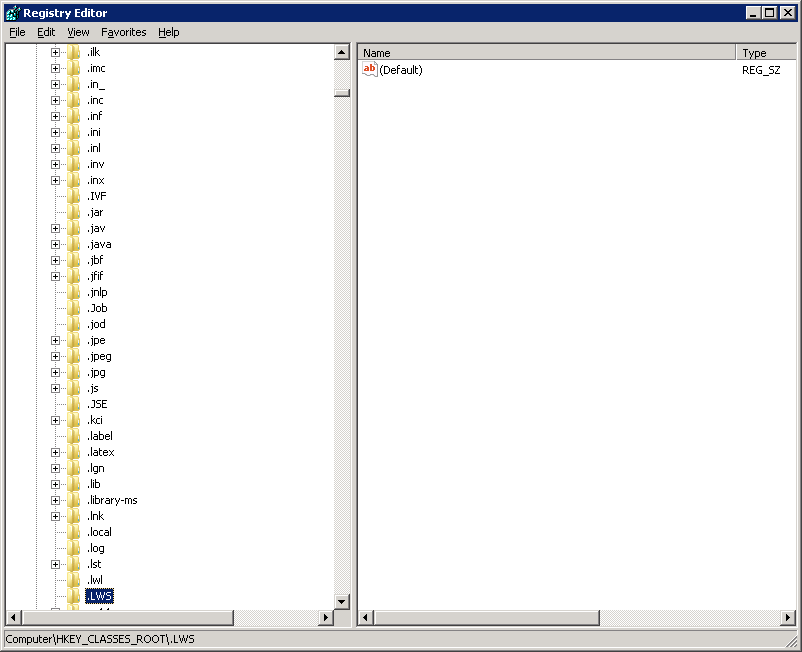Image resolution: width=802 pixels, height=652 pixels.
Task: Click the folder icon of .jnlp
Action: coord(74,292)
